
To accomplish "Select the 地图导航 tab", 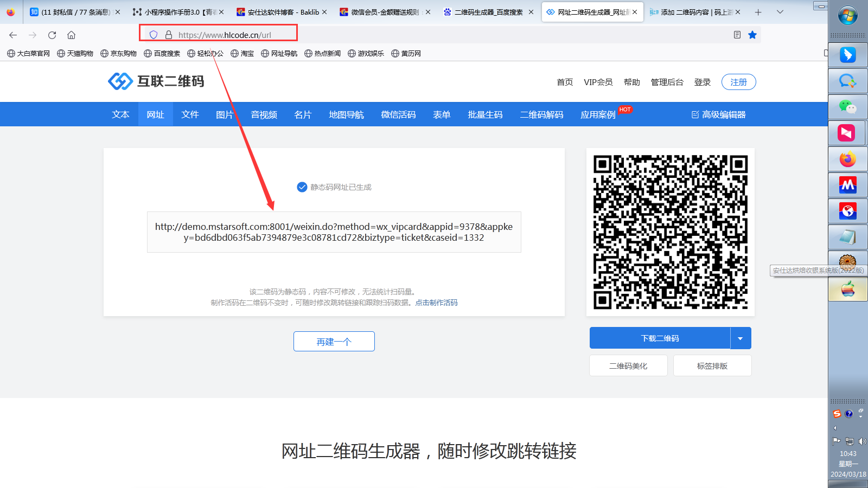I will (x=346, y=114).
